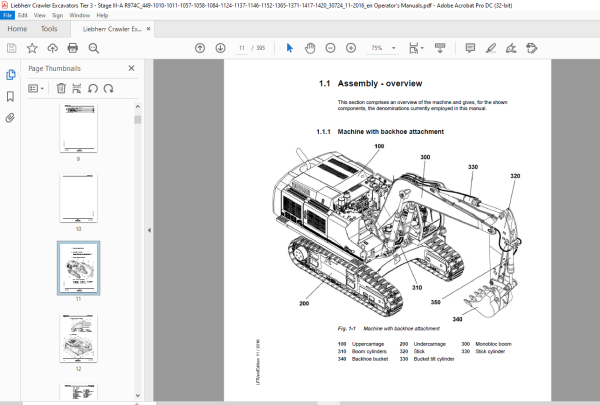Click 'Machine with backhoe attachment' heading
The image size is (600, 405).
tap(391, 132)
